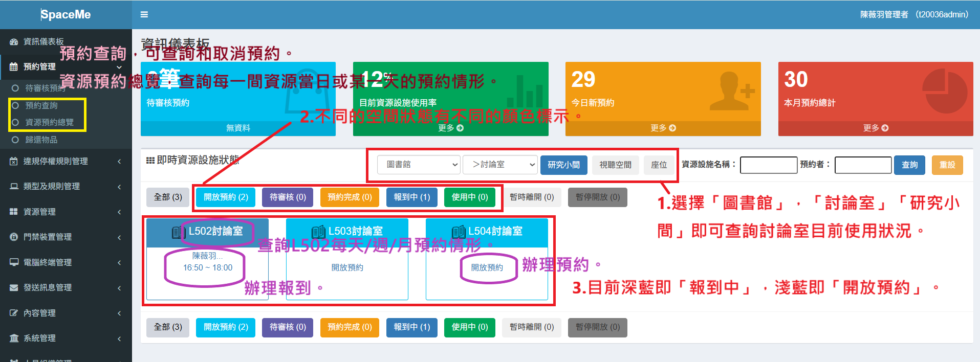Click the 資訊儀表板 dashboard icon in sidebar
980x362 pixels.
[14, 42]
